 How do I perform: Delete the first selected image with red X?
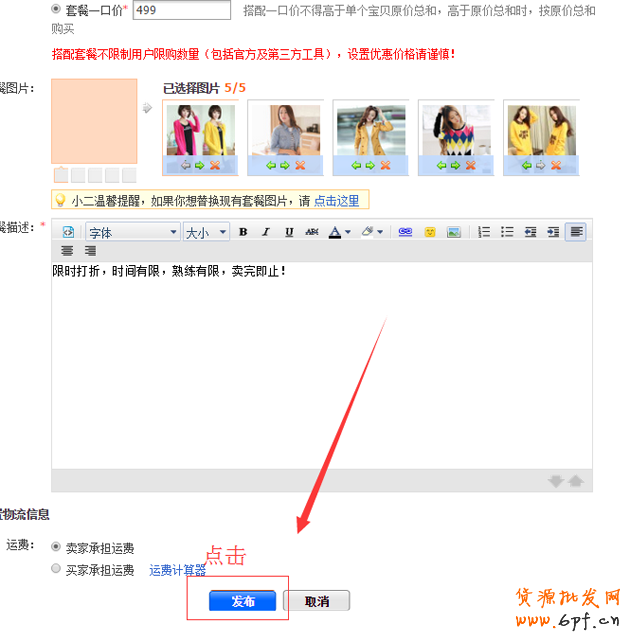click(215, 166)
